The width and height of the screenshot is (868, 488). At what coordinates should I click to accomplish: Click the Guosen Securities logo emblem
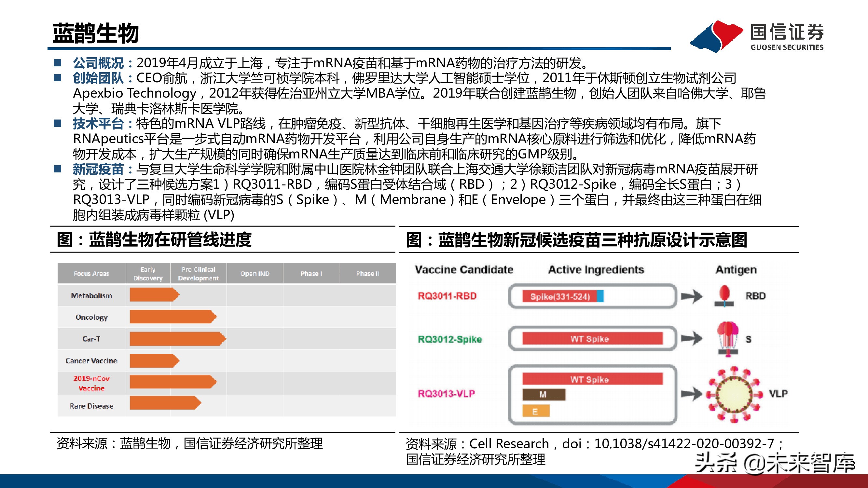click(716, 36)
